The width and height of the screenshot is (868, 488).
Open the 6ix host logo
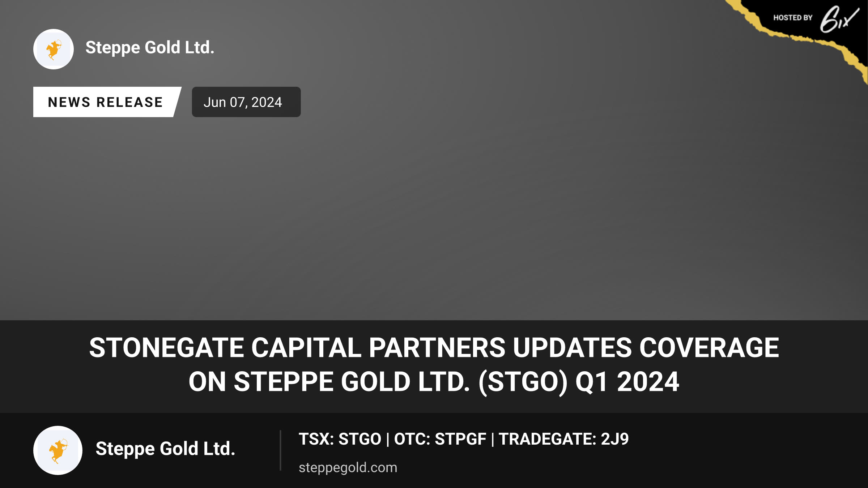(x=839, y=19)
